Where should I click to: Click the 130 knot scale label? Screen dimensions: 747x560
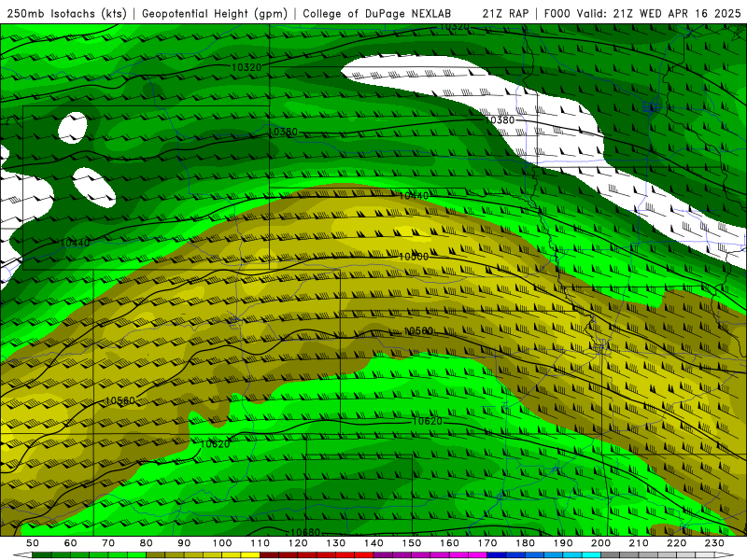(x=335, y=543)
